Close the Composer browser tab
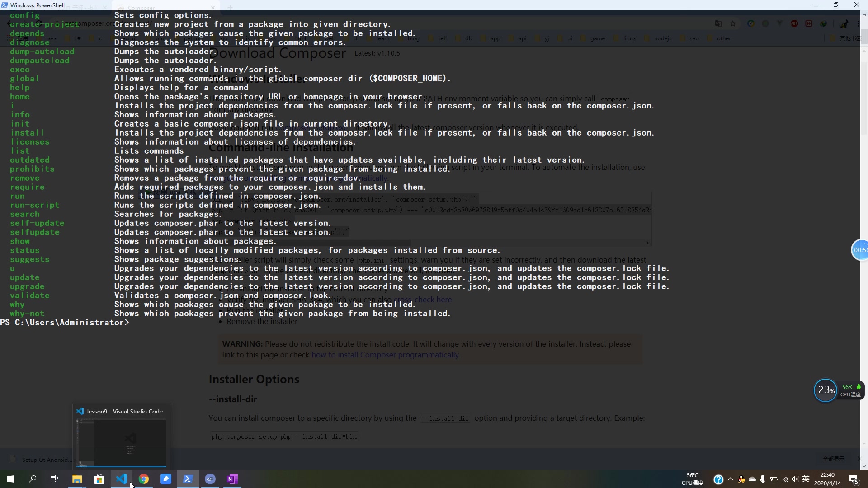Image resolution: width=868 pixels, height=488 pixels. point(212,8)
